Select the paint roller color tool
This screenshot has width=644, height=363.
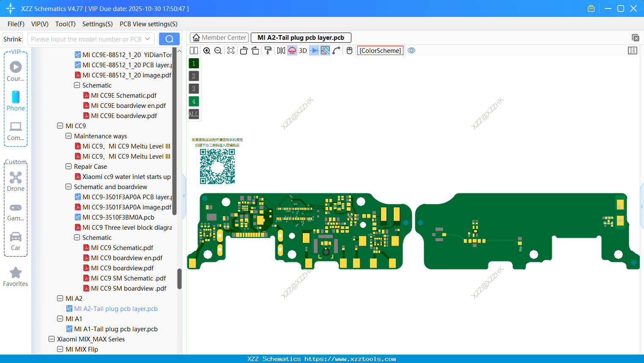[268, 50]
